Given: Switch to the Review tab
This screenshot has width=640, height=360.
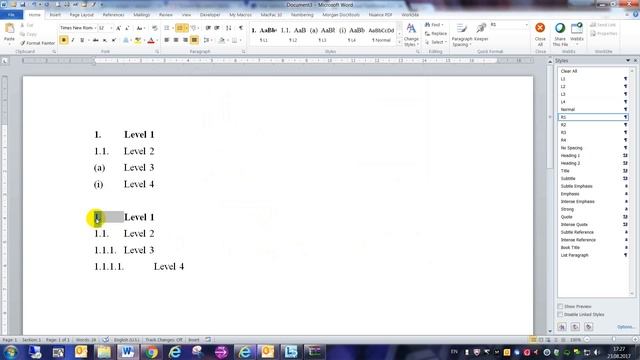Looking at the screenshot, I should coord(165,15).
